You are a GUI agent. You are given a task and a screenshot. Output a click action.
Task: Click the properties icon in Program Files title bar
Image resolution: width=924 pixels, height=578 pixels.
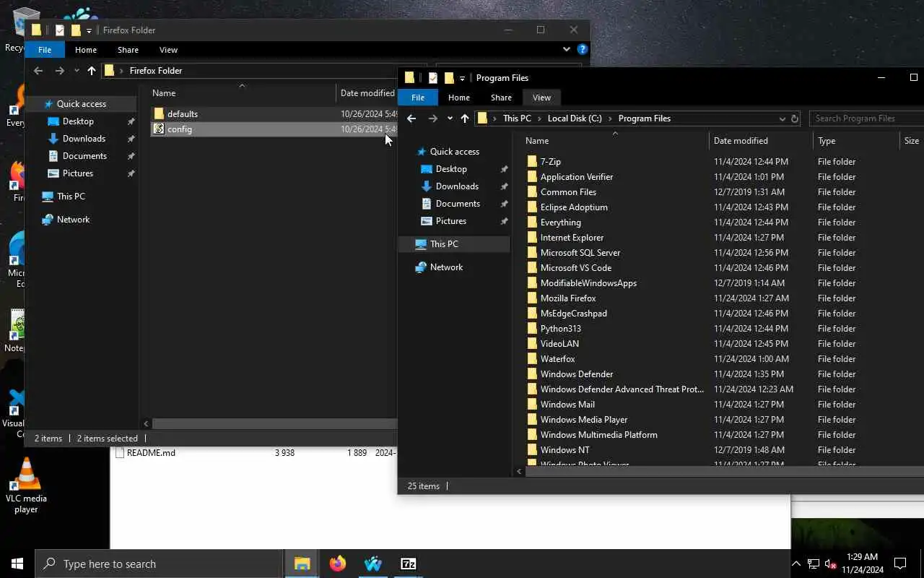pyautogui.click(x=432, y=78)
